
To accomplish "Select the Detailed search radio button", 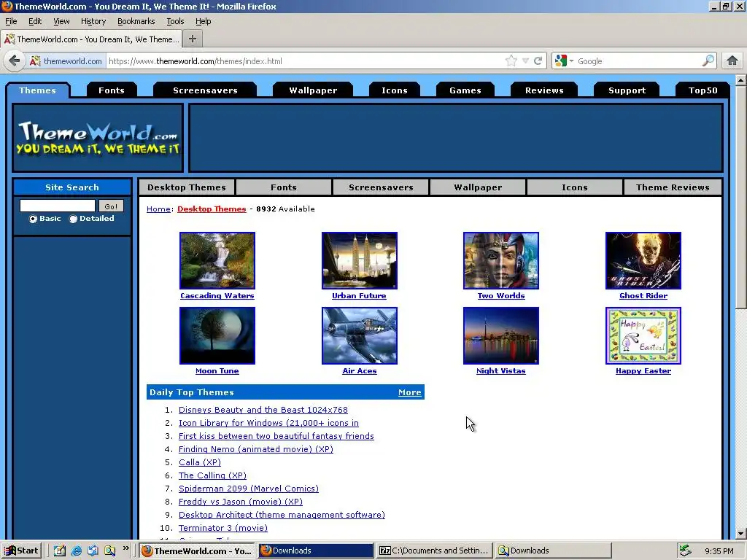I will [x=73, y=219].
